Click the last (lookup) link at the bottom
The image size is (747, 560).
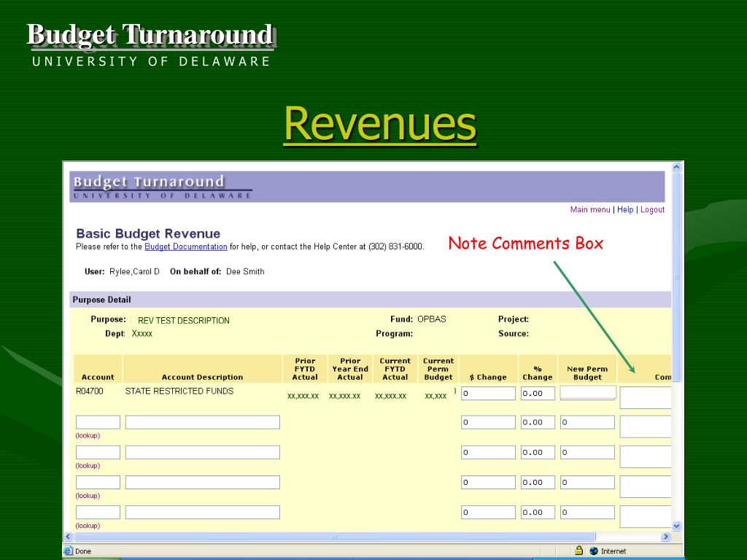[88, 525]
